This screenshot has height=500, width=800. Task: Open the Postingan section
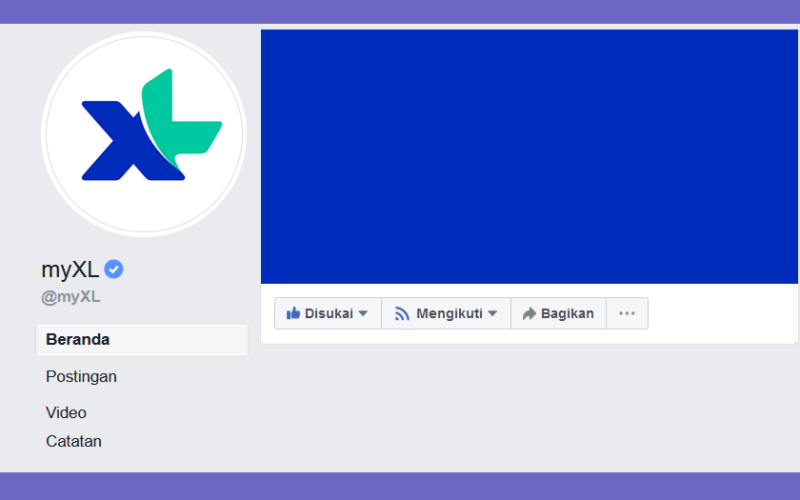coord(81,377)
